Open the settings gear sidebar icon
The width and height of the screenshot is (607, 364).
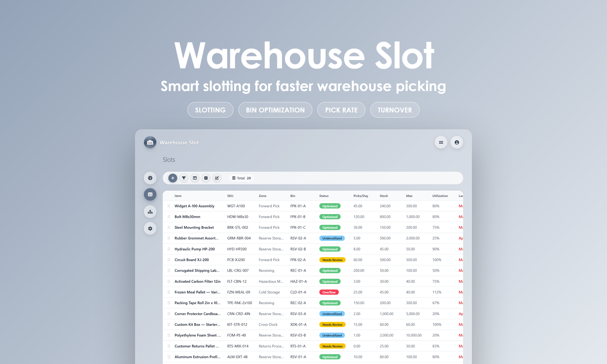[150, 228]
